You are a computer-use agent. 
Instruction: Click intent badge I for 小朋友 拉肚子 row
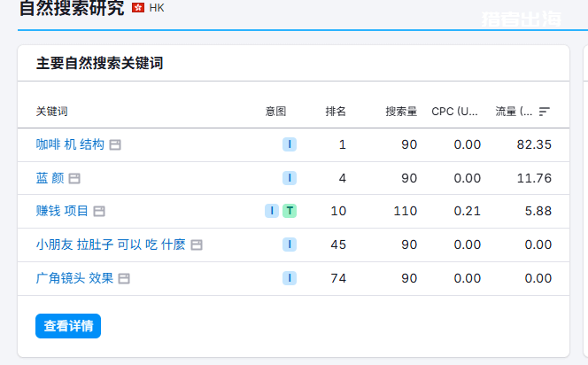click(x=290, y=245)
